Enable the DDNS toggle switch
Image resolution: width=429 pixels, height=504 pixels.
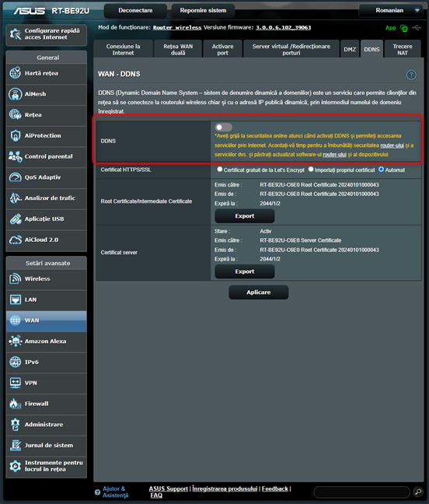pyautogui.click(x=224, y=128)
